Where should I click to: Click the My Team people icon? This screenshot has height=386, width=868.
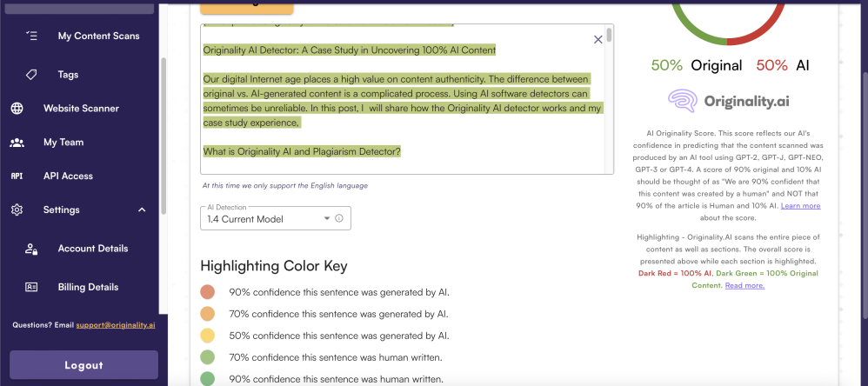click(17, 143)
